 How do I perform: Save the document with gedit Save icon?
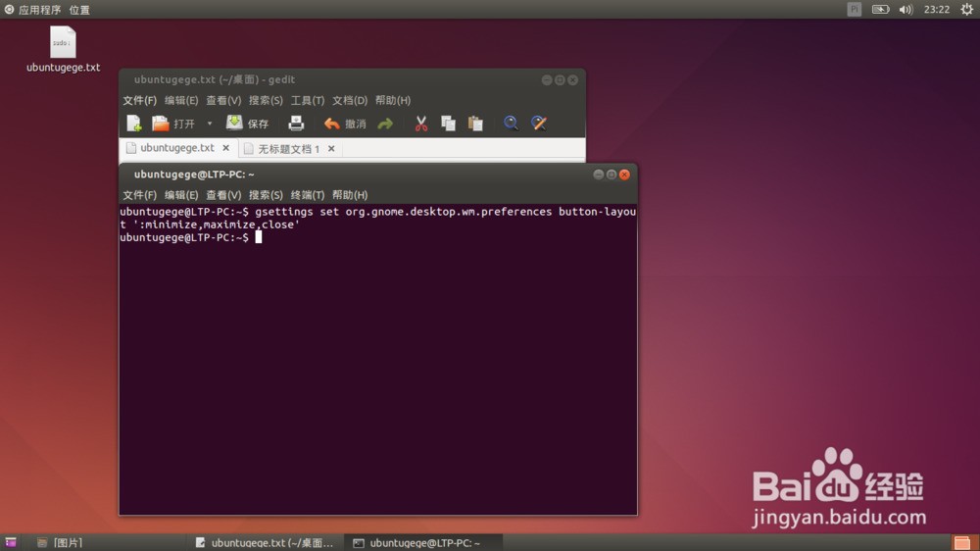(234, 123)
